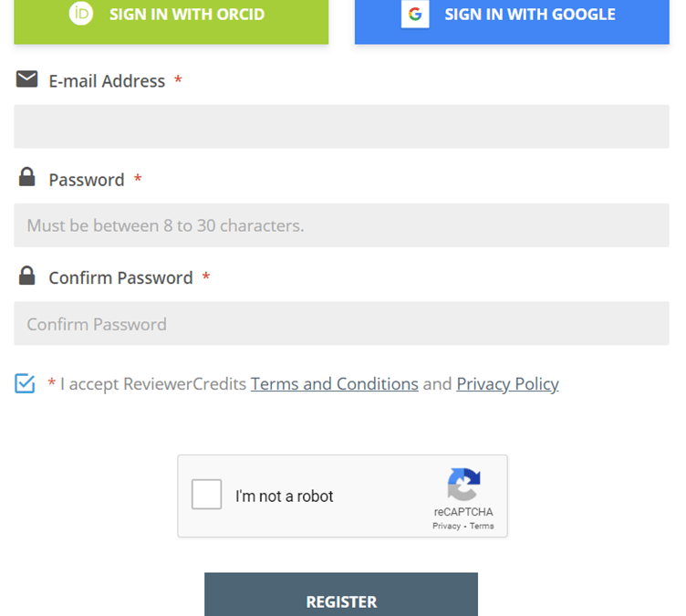Open the ReviewerCredits Privacy Policy link
Image resolution: width=686 pixels, height=616 pixels.
click(x=507, y=384)
